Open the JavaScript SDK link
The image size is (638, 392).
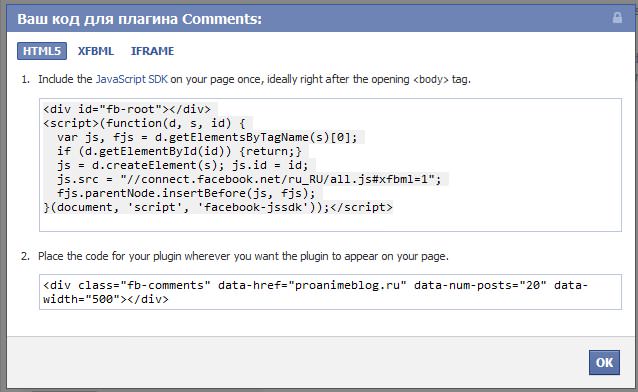point(131,79)
